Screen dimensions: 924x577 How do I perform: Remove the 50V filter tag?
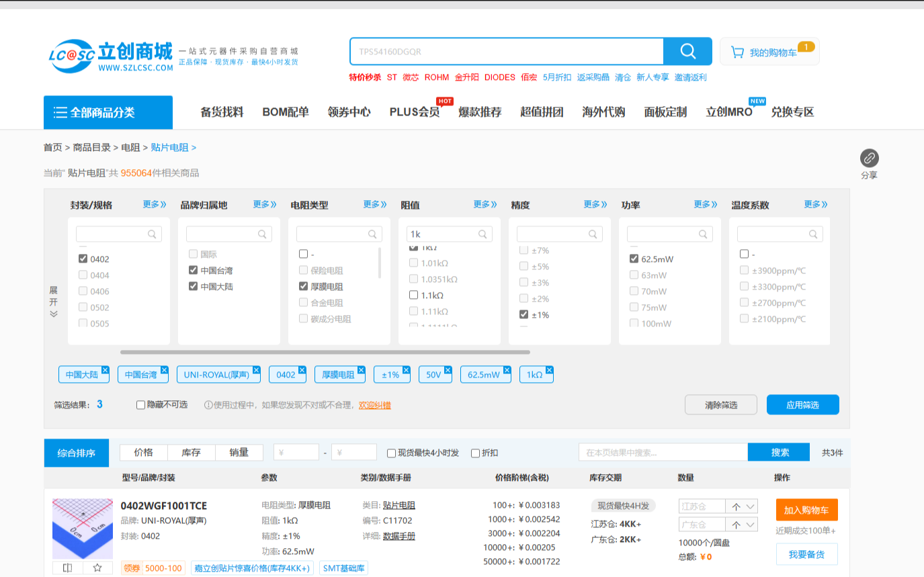[x=448, y=370]
